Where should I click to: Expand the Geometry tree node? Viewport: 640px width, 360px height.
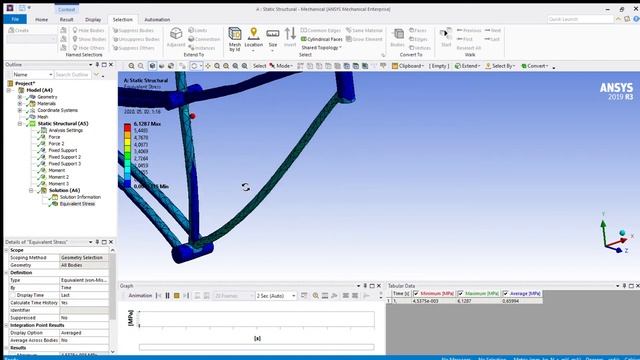[x=20, y=97]
